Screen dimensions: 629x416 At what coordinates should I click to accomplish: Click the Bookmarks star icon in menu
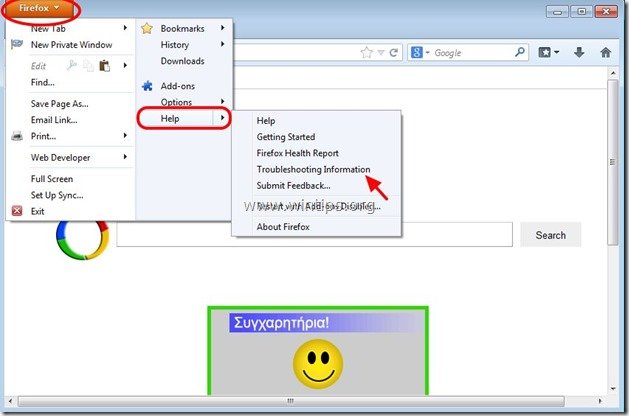tap(147, 28)
